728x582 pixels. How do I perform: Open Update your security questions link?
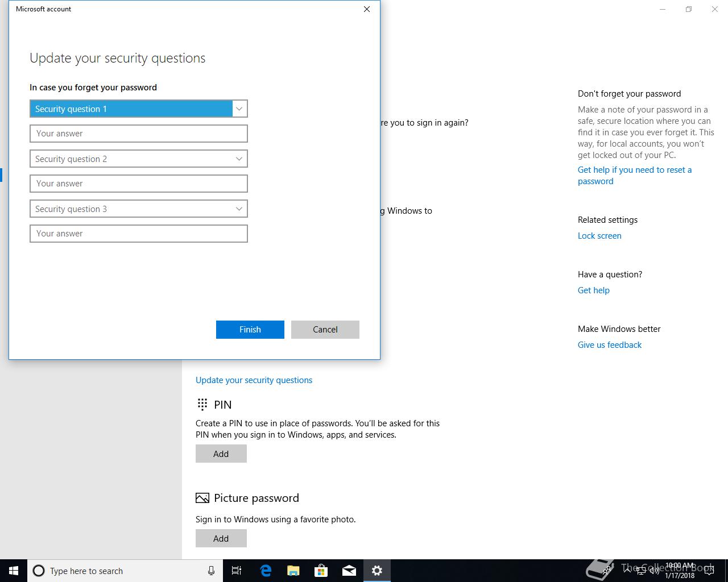pyautogui.click(x=254, y=380)
